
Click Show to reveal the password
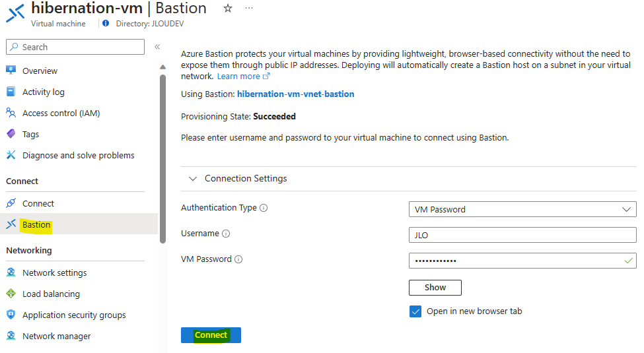tap(435, 287)
